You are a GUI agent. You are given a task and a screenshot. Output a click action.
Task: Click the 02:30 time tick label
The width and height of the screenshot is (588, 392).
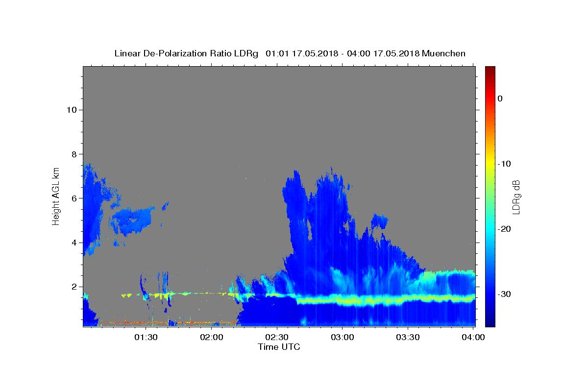pos(277,338)
